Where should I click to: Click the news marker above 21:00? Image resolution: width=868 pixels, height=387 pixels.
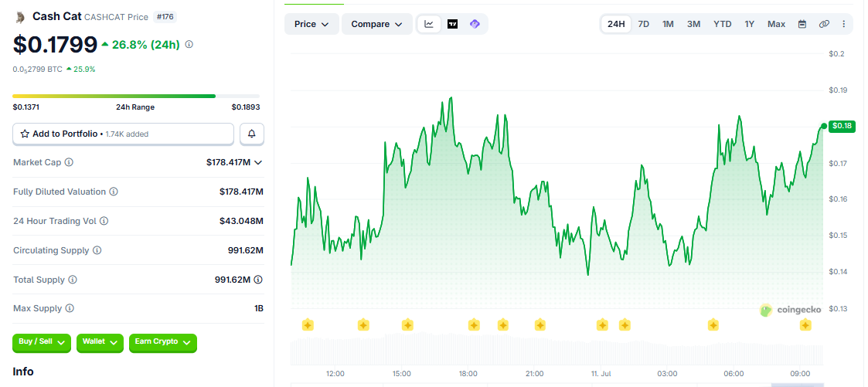pos(540,325)
